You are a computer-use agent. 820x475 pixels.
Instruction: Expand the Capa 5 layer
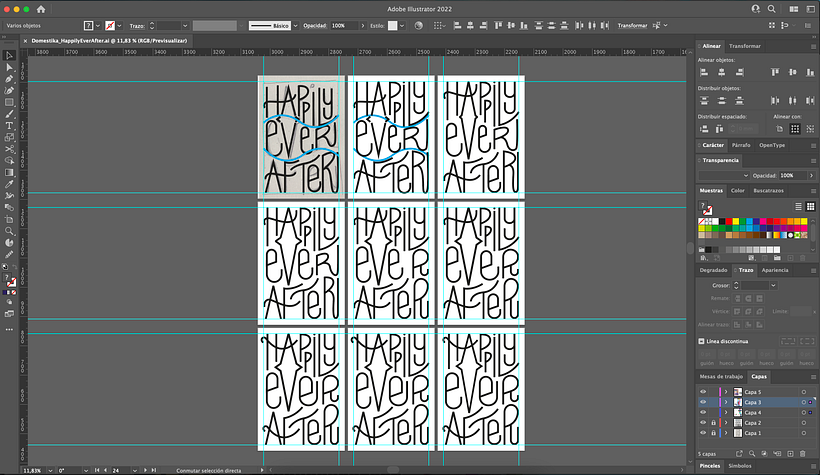(726, 392)
